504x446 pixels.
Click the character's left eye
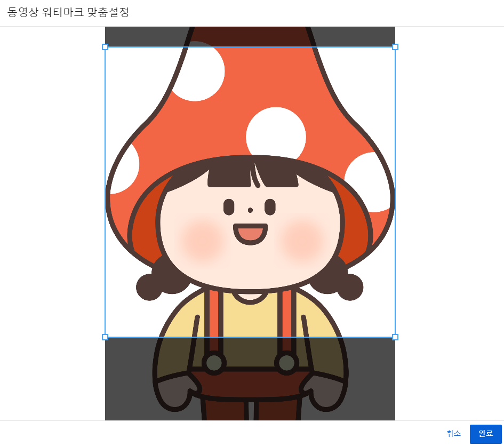point(229,207)
